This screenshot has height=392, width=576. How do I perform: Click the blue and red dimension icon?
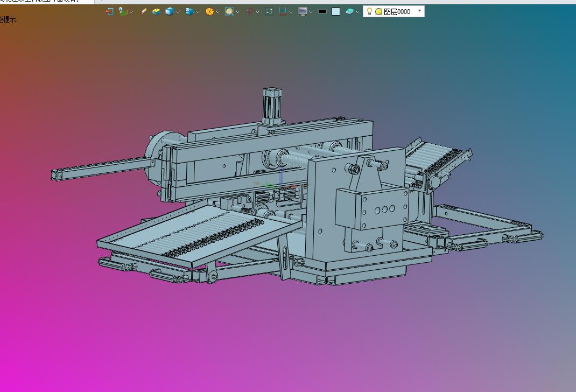click(x=283, y=12)
